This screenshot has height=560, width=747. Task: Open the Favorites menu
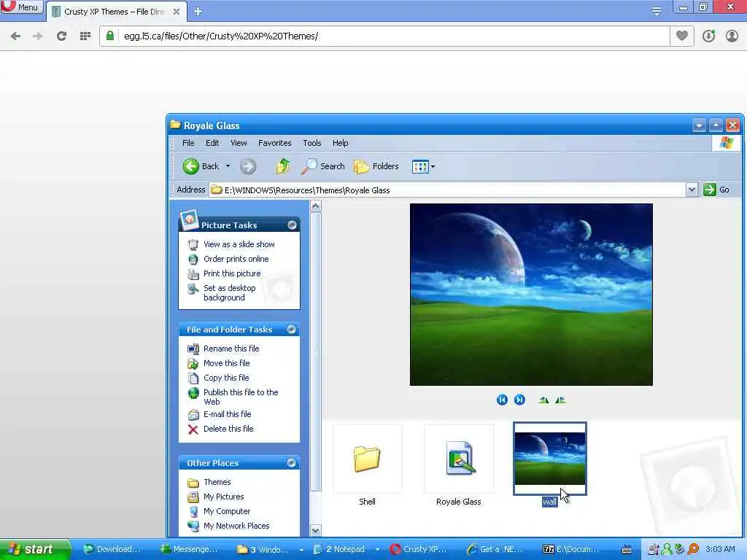[x=275, y=143]
